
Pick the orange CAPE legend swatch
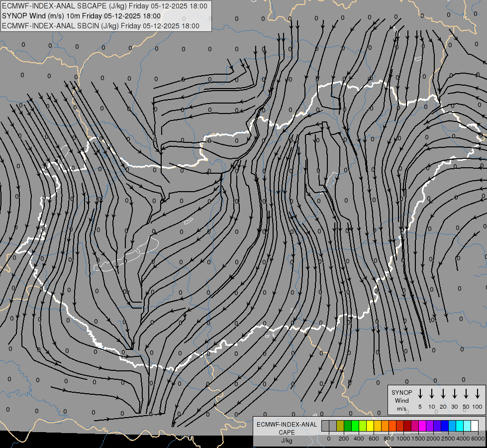[385, 426]
